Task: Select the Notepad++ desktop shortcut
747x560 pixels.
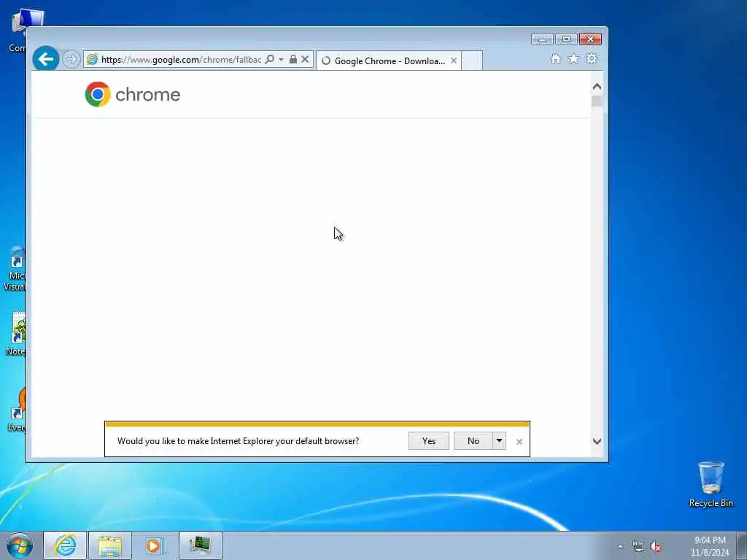Action: 16,333
